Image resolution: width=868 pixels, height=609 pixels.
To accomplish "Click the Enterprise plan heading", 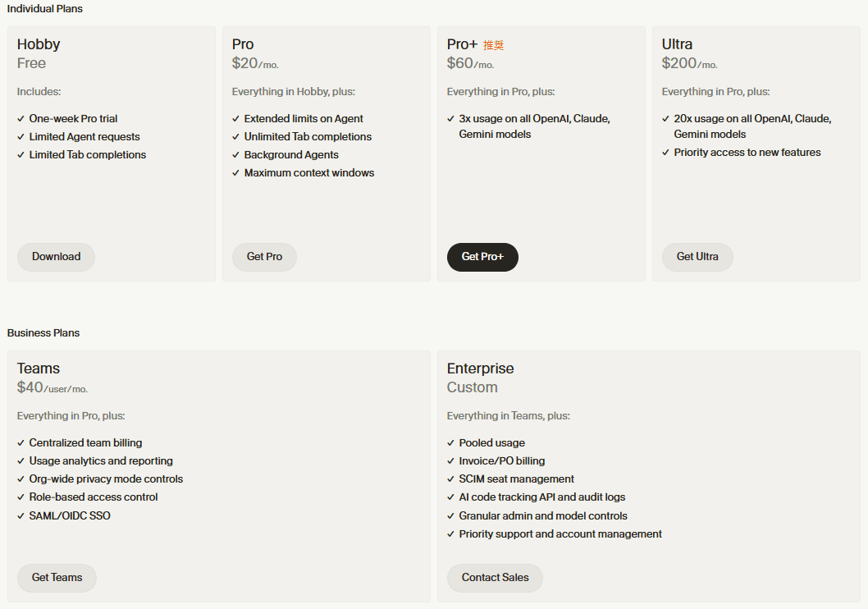I will [480, 369].
